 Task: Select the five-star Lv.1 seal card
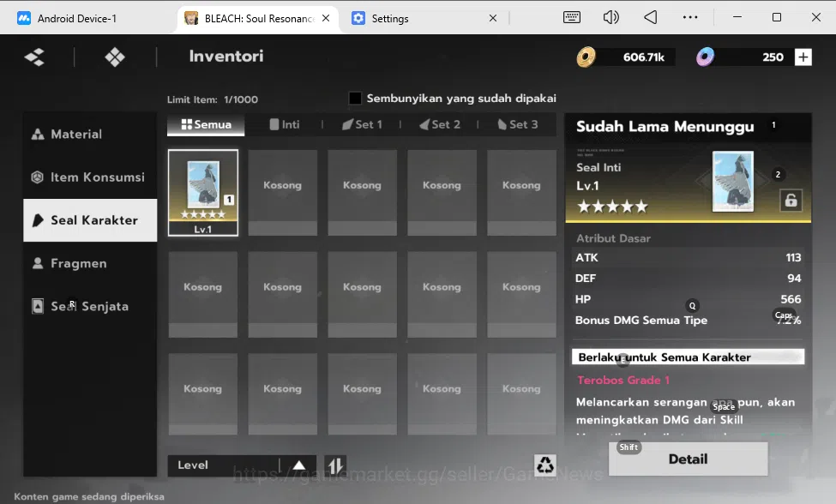202,192
